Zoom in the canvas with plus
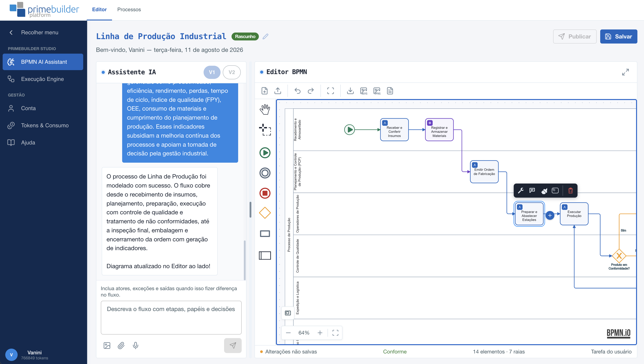The width and height of the screenshot is (644, 364). pyautogui.click(x=320, y=333)
